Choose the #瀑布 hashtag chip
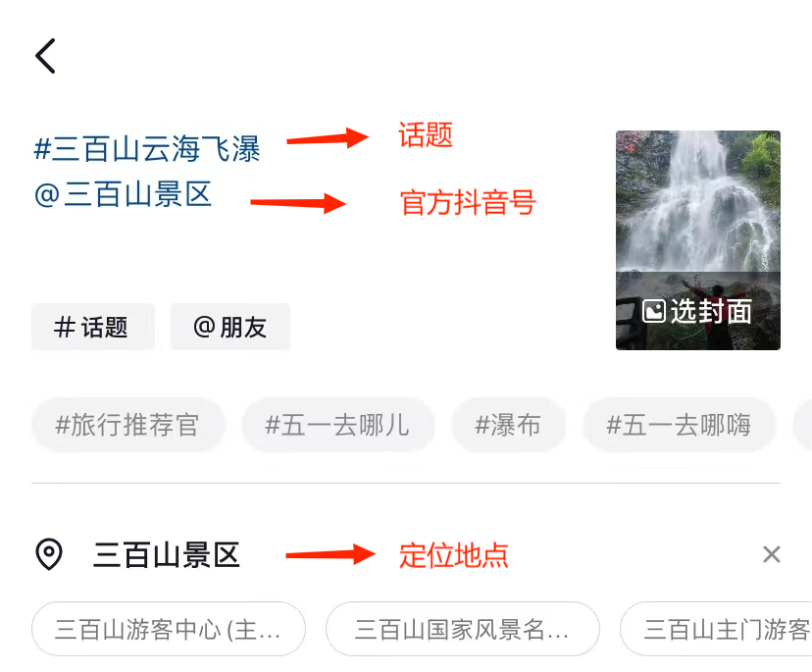 pos(509,426)
